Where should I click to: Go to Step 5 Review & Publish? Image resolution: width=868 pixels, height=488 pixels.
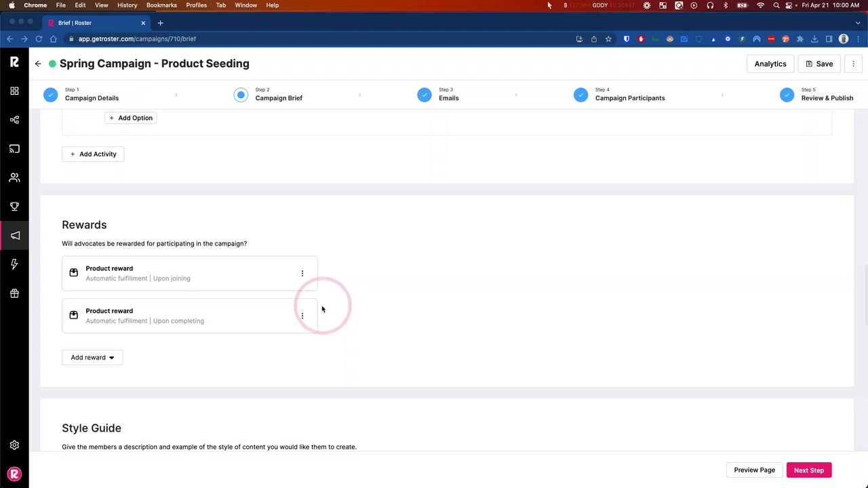coord(816,94)
